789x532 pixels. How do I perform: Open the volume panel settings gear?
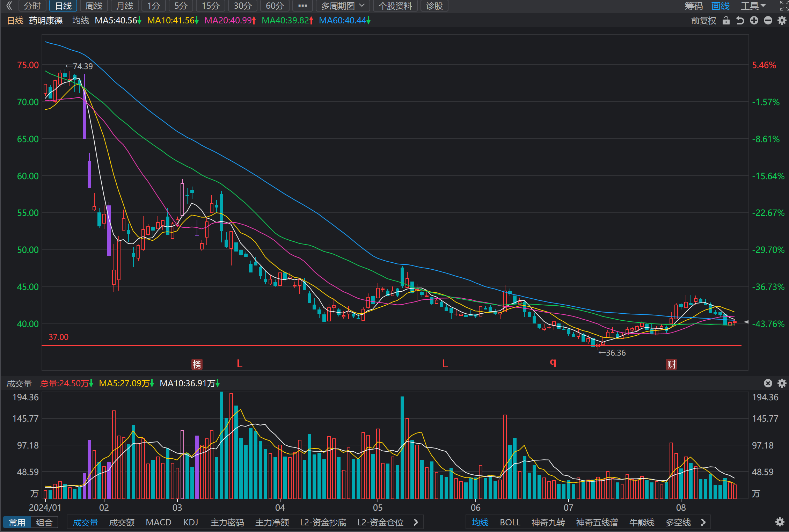(x=782, y=383)
